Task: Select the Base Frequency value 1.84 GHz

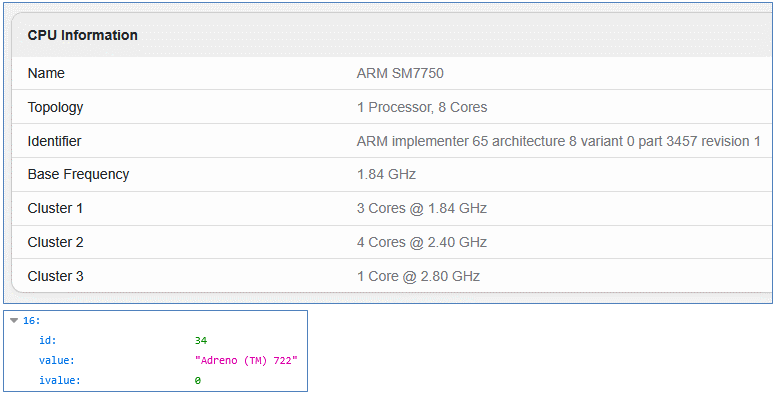Action: 386,174
